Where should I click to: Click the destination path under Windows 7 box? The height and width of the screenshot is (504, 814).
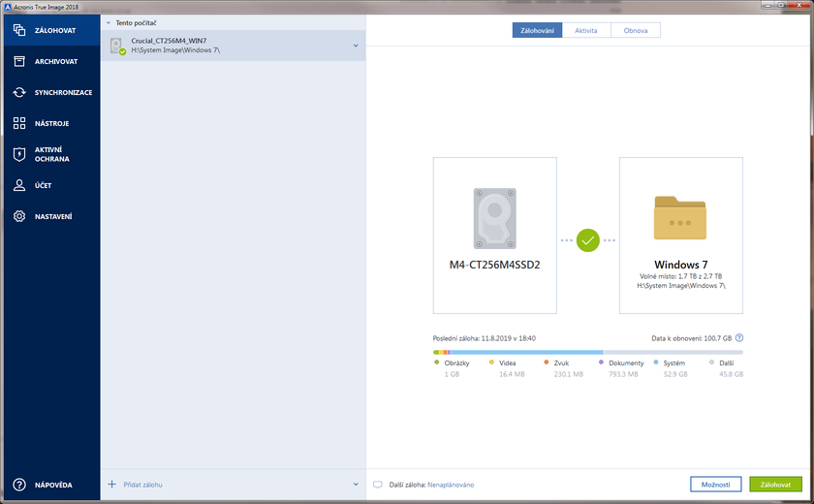pyautogui.click(x=680, y=286)
